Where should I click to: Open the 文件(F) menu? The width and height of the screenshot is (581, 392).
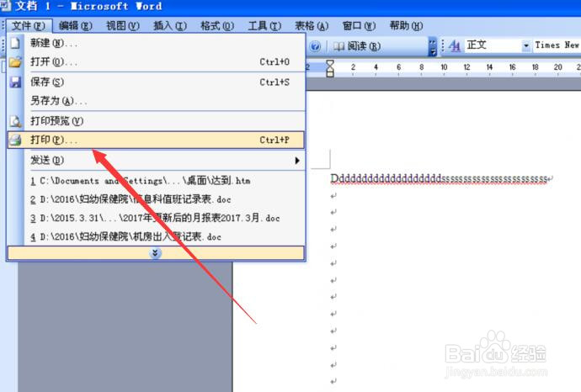coord(29,26)
